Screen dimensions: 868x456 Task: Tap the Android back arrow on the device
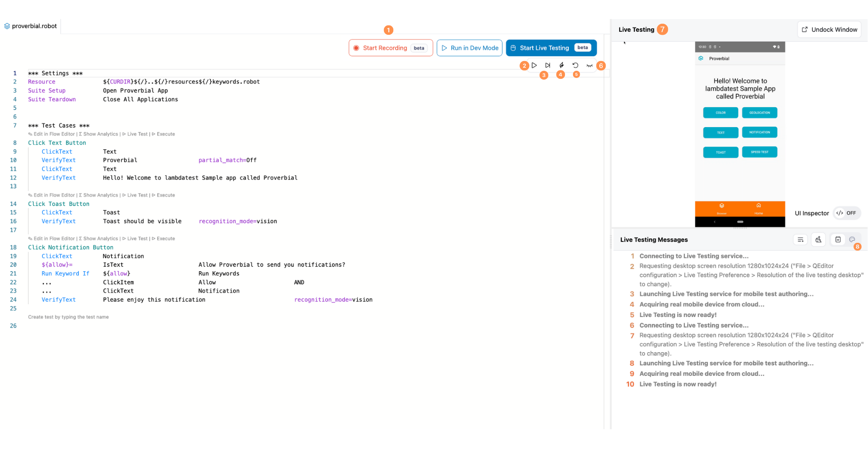click(715, 222)
